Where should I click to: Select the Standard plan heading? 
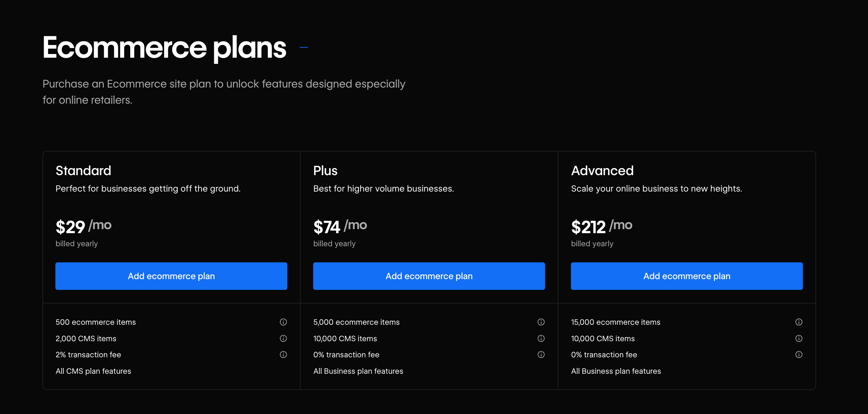[83, 171]
